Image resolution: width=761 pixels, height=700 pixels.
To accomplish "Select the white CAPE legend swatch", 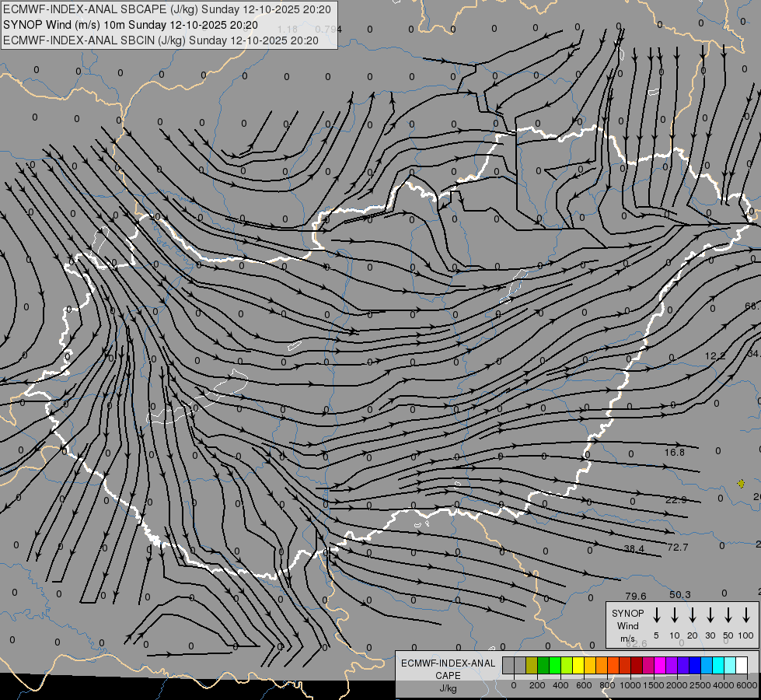I will [x=742, y=666].
